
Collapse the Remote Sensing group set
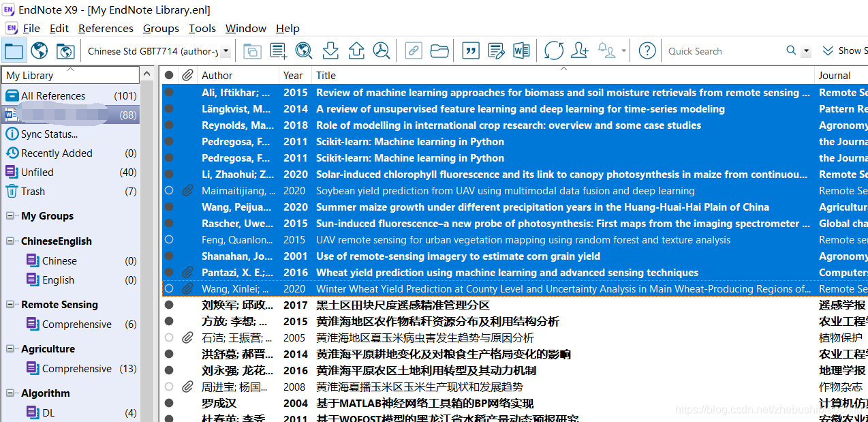[x=11, y=304]
